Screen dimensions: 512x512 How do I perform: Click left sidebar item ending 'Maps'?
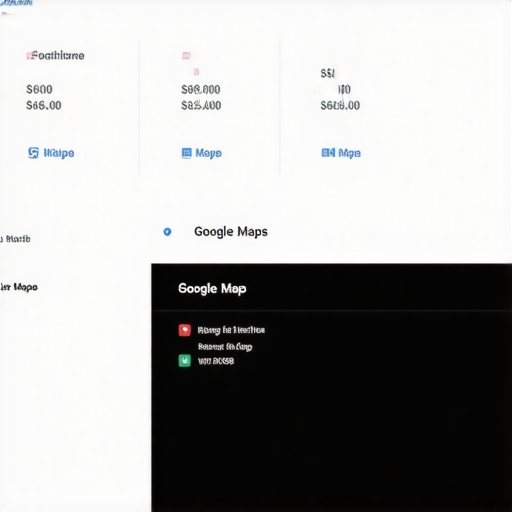click(19, 287)
